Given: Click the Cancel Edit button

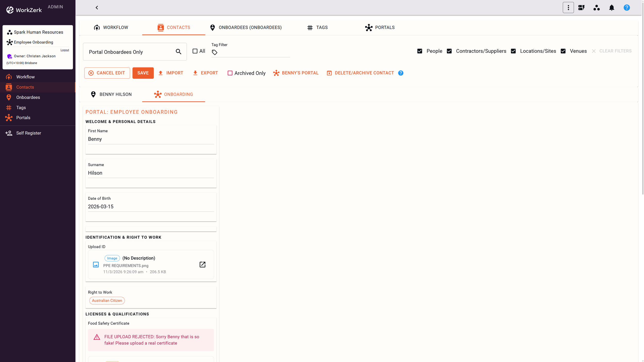Looking at the screenshot, I should coord(107,73).
